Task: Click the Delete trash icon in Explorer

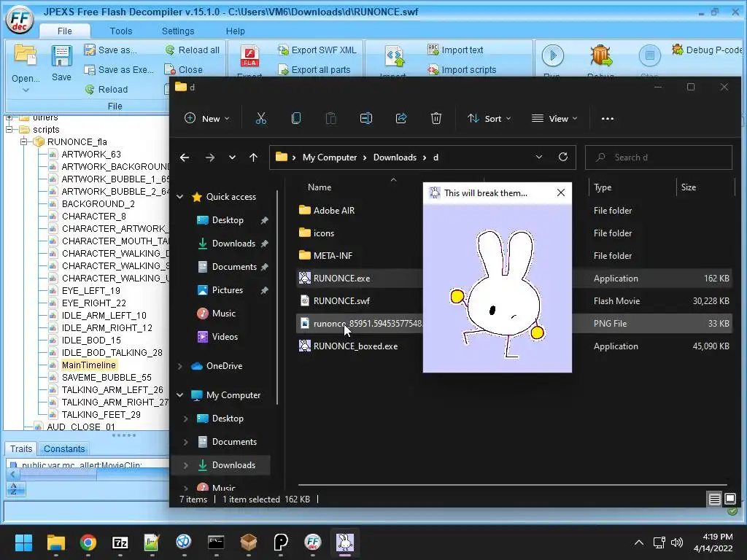Action: 436,119
